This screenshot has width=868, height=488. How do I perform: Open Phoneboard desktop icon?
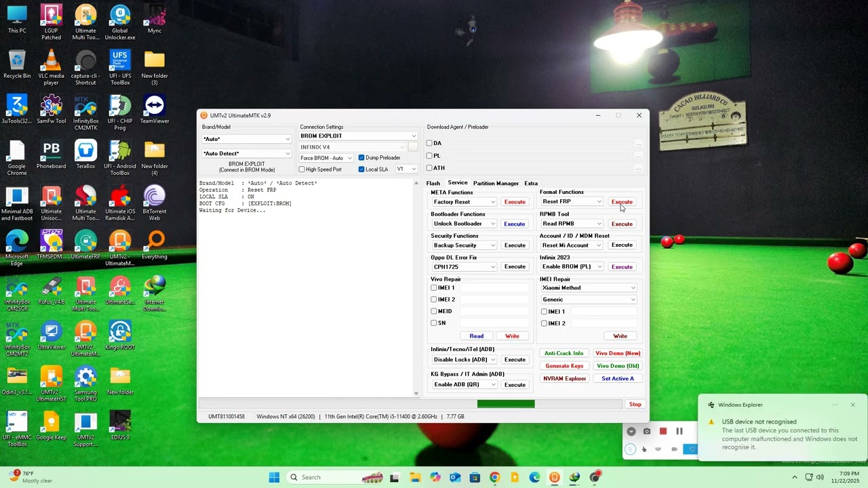coord(51,154)
